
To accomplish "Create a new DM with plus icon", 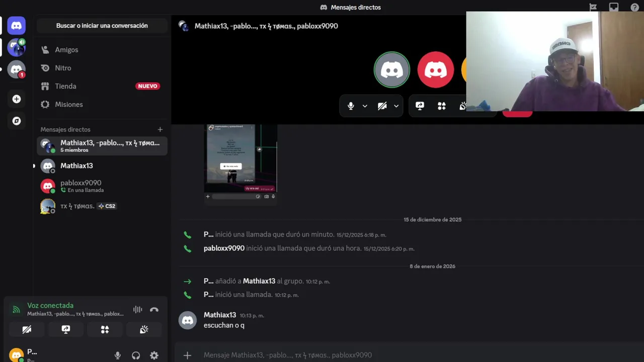I will 160,130.
